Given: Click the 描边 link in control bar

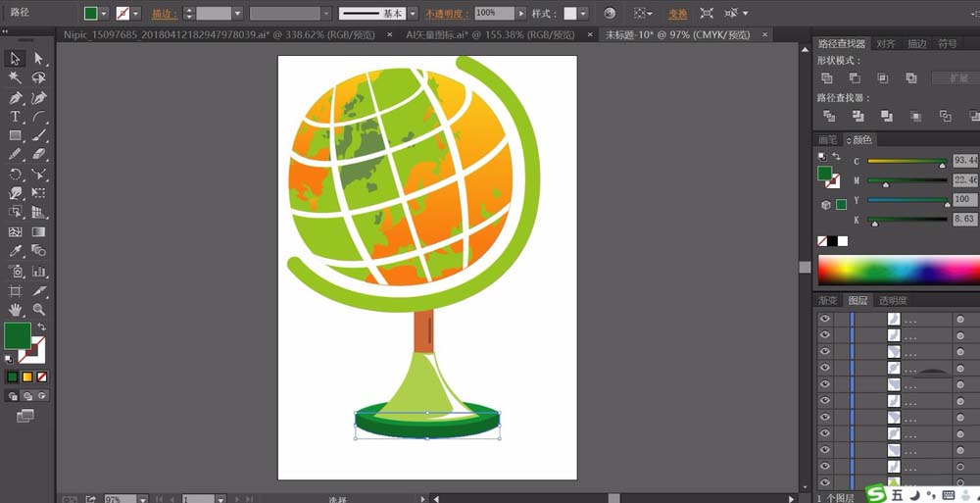Looking at the screenshot, I should [165, 14].
